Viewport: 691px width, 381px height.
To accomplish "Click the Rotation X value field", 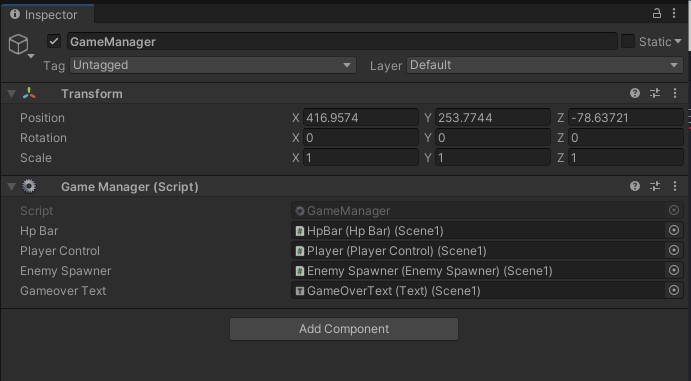I will (360, 138).
